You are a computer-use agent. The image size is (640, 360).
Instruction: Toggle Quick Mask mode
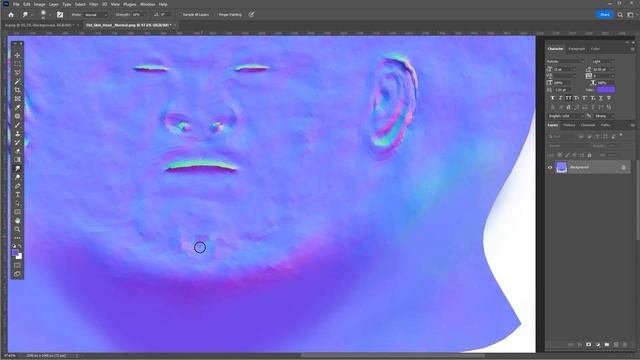click(17, 266)
